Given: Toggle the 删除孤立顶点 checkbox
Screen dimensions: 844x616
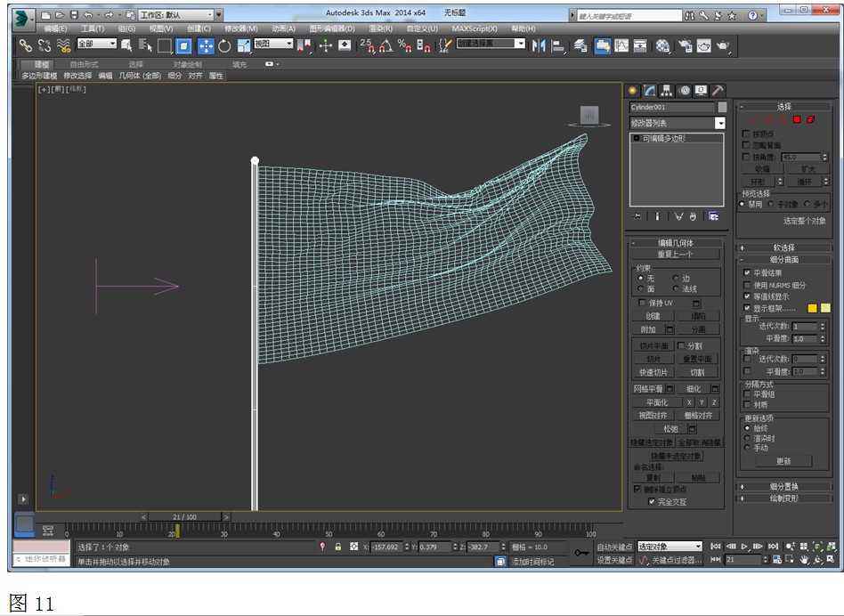Looking at the screenshot, I should coord(637,489).
